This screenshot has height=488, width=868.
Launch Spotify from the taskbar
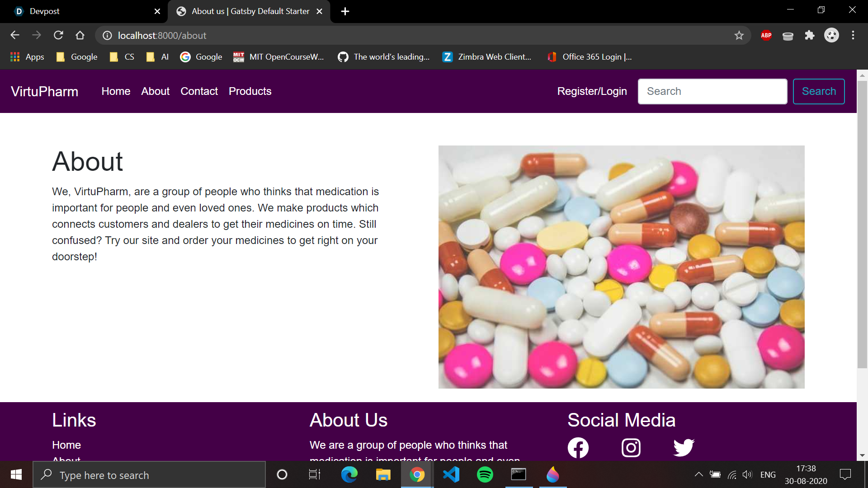coord(485,475)
